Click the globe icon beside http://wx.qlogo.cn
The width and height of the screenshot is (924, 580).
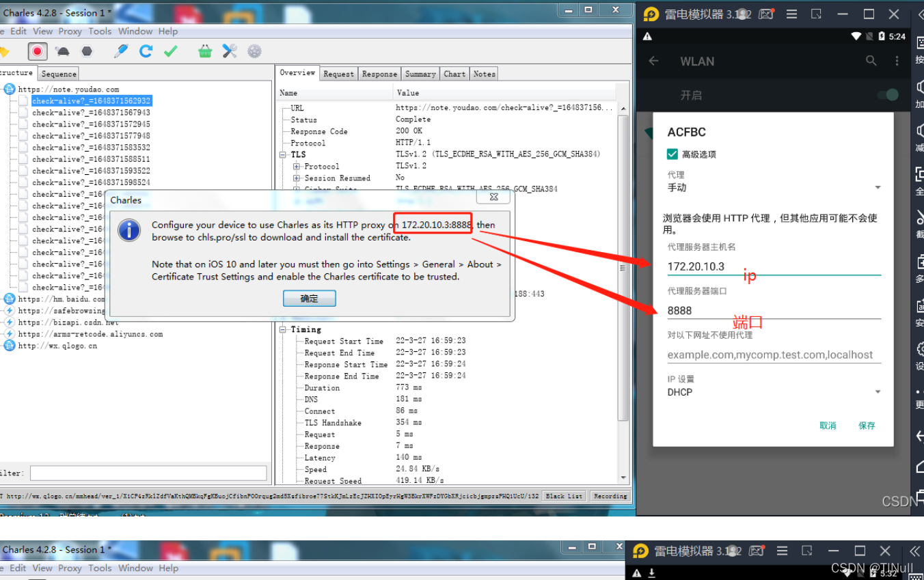pos(10,345)
